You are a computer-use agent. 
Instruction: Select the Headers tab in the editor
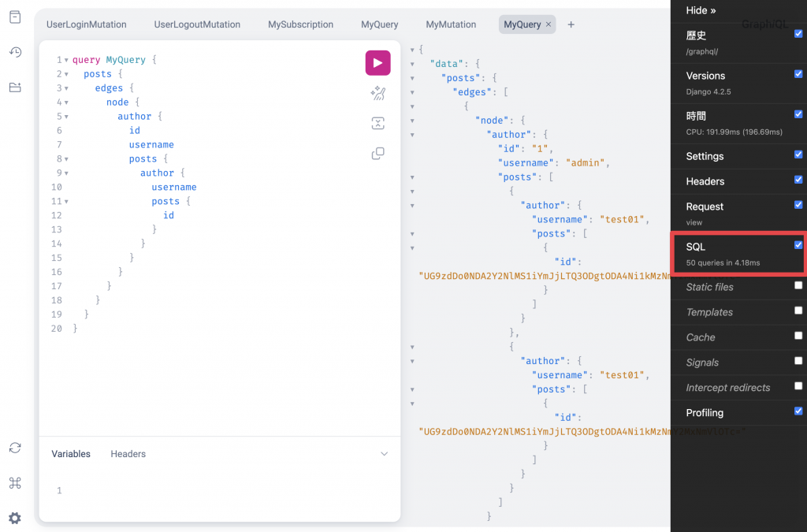tap(128, 454)
